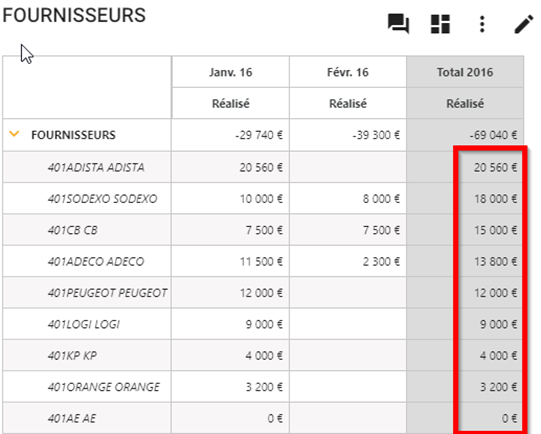
Task: Select the Févr. 16 column header
Action: (348, 72)
